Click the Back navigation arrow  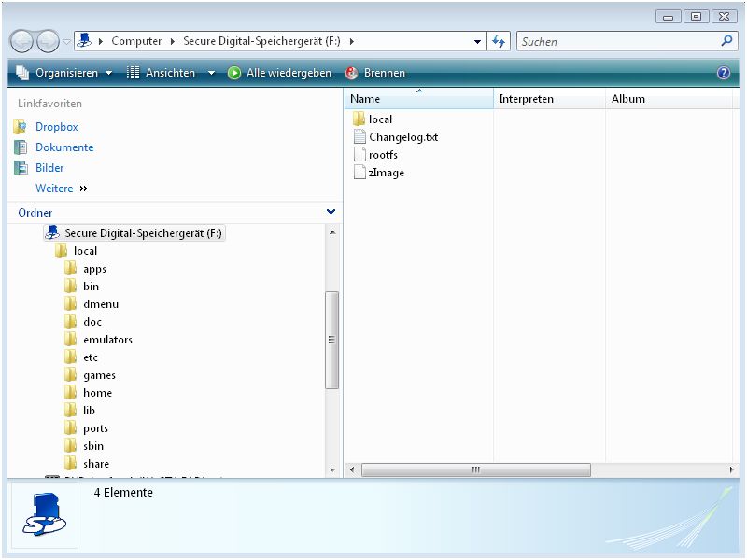coord(22,41)
